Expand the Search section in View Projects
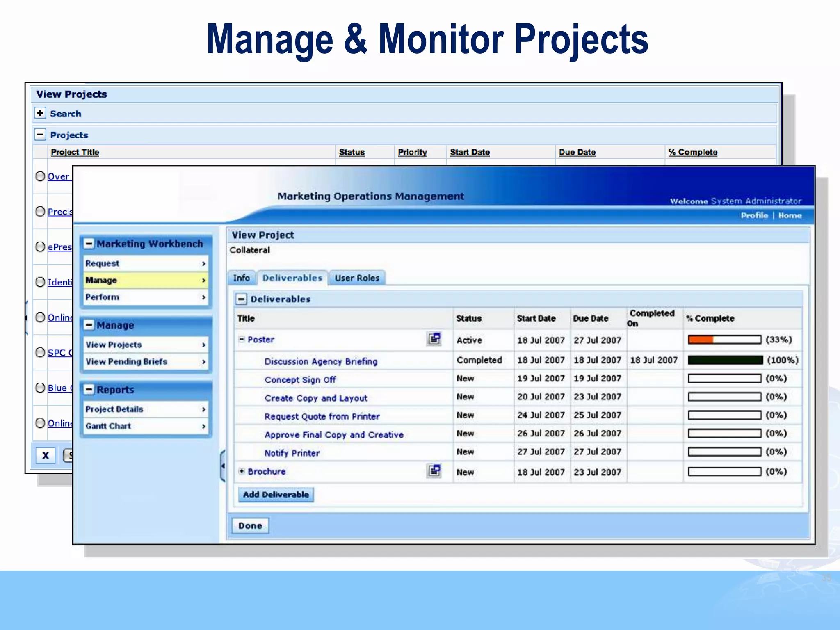Image resolution: width=840 pixels, height=630 pixels. (40, 113)
